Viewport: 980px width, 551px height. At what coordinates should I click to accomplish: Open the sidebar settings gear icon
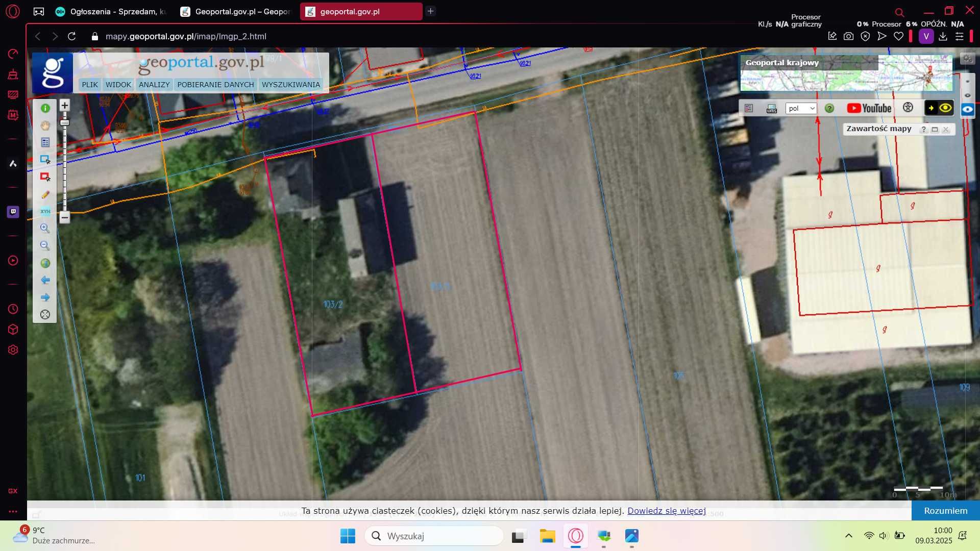click(x=13, y=350)
